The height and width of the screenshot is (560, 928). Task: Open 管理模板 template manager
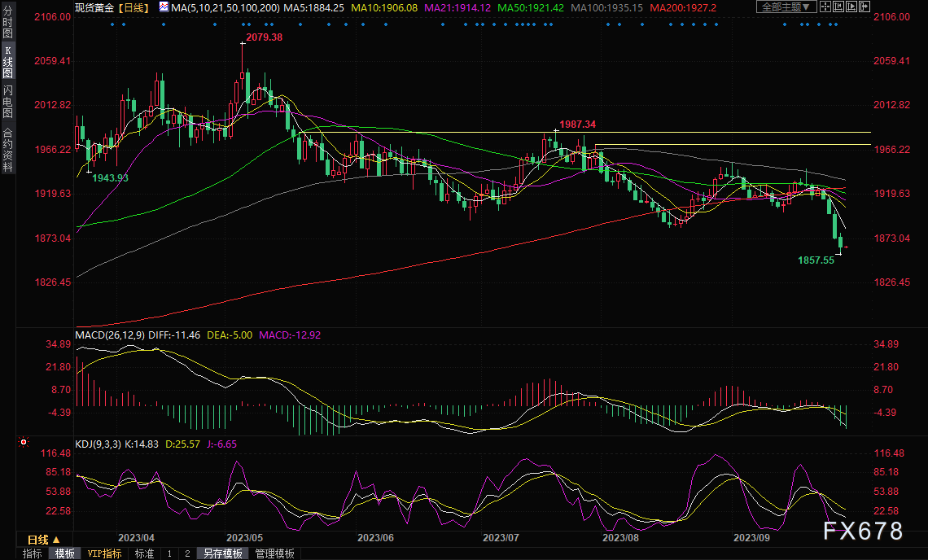[x=274, y=553]
